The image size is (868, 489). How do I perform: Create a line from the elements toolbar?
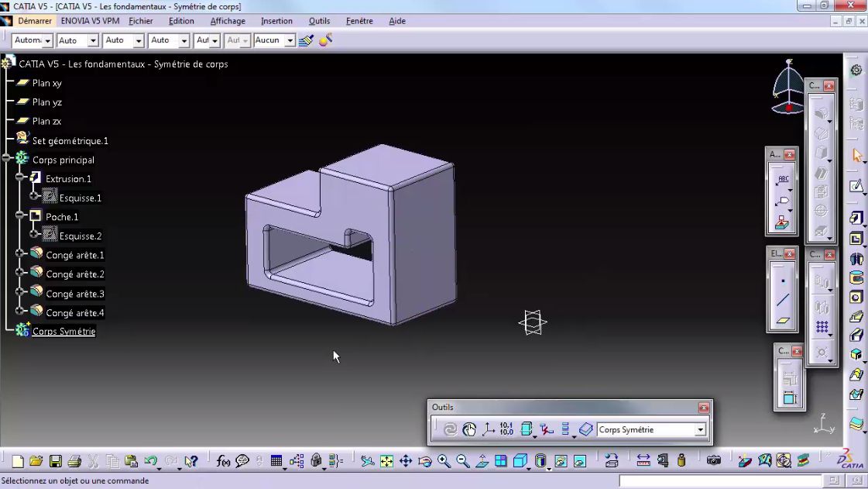(x=783, y=300)
